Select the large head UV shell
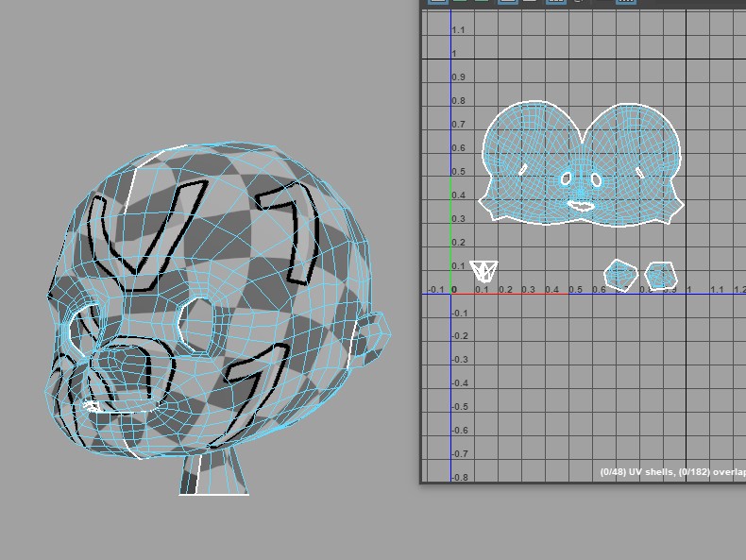The height and width of the screenshot is (560, 746). point(581,163)
